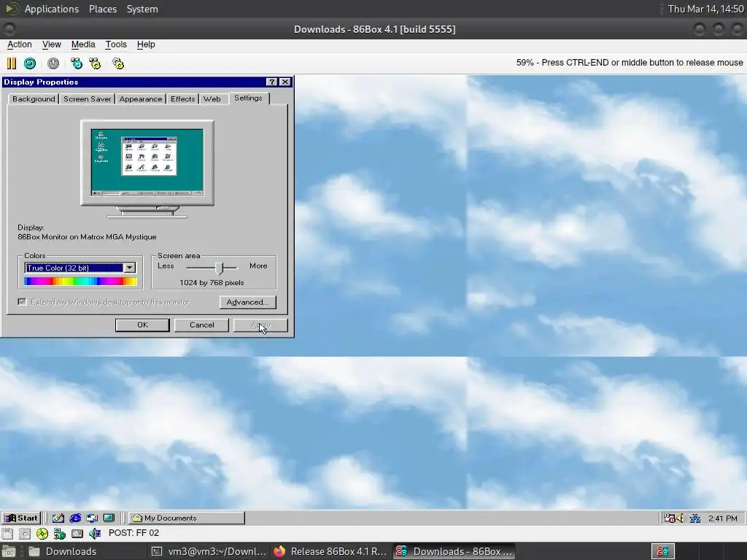
Task: Click first floppy drive status icon
Action: pyautogui.click(x=7, y=533)
